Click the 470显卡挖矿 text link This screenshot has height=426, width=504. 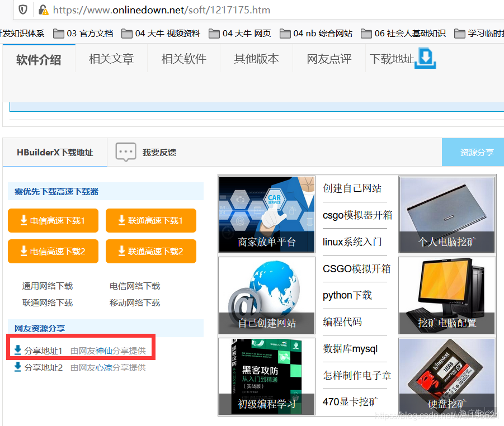350,401
